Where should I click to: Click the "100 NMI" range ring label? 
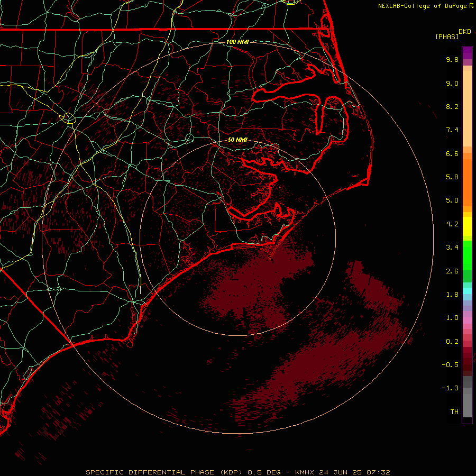click(x=237, y=42)
